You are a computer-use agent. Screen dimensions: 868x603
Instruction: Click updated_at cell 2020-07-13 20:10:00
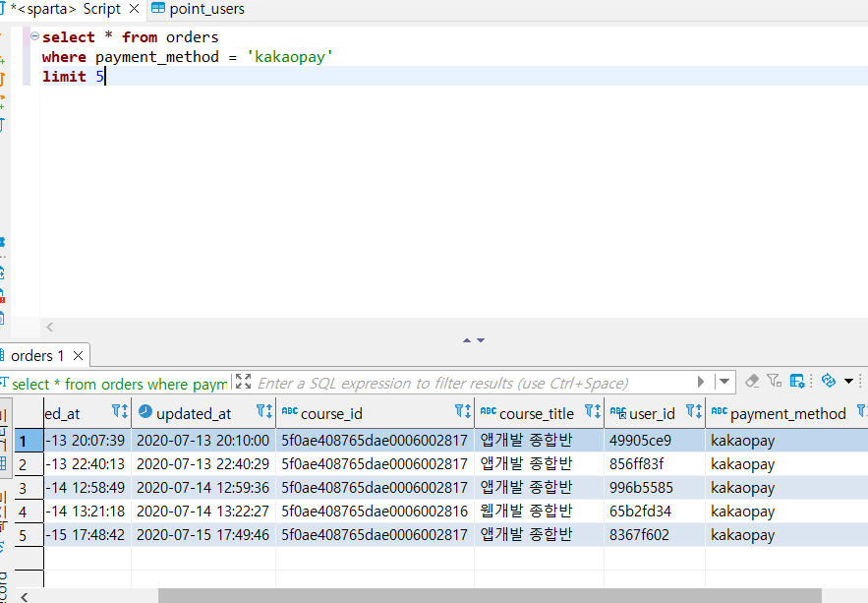(x=203, y=441)
